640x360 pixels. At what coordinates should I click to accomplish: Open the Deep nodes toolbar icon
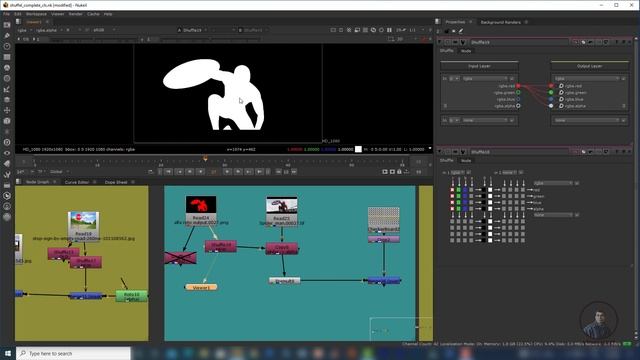[x=7, y=142]
